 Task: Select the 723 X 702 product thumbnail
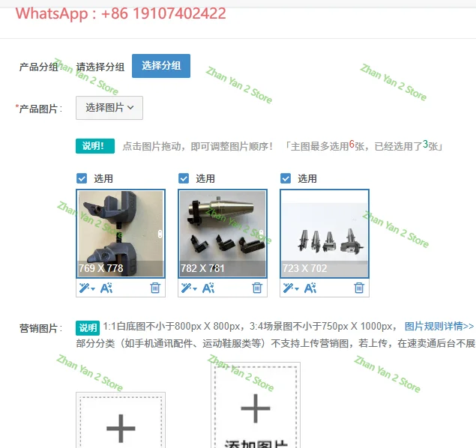325,234
